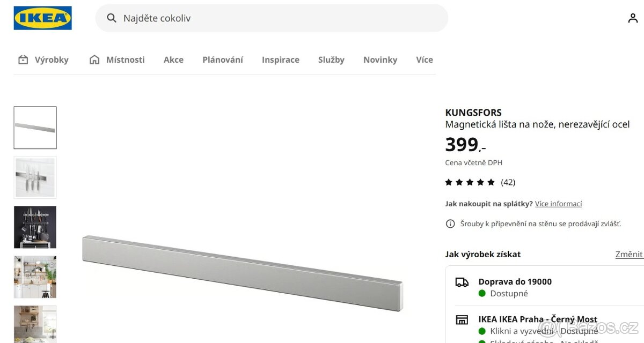Click the info icon beside Šrouby note
The width and height of the screenshot is (644, 343).
[x=450, y=223]
